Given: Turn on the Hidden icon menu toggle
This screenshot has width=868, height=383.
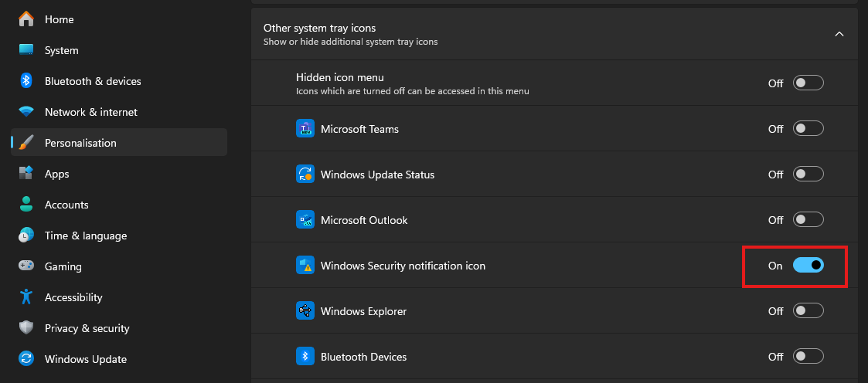Looking at the screenshot, I should (x=808, y=83).
